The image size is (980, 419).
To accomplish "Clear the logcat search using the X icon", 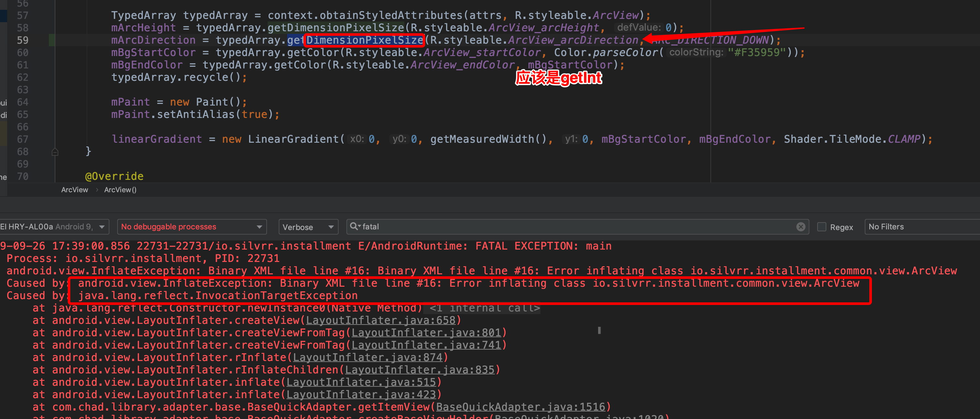I will [801, 226].
